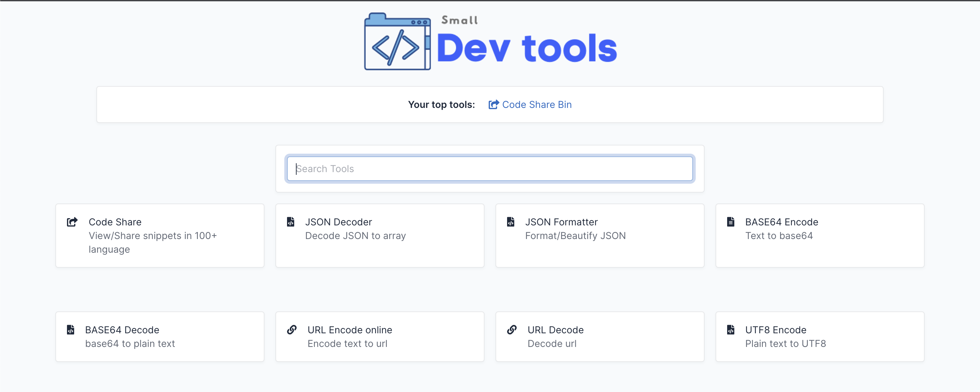The width and height of the screenshot is (980, 392).
Task: Open the URL Decode tool title
Action: click(555, 330)
